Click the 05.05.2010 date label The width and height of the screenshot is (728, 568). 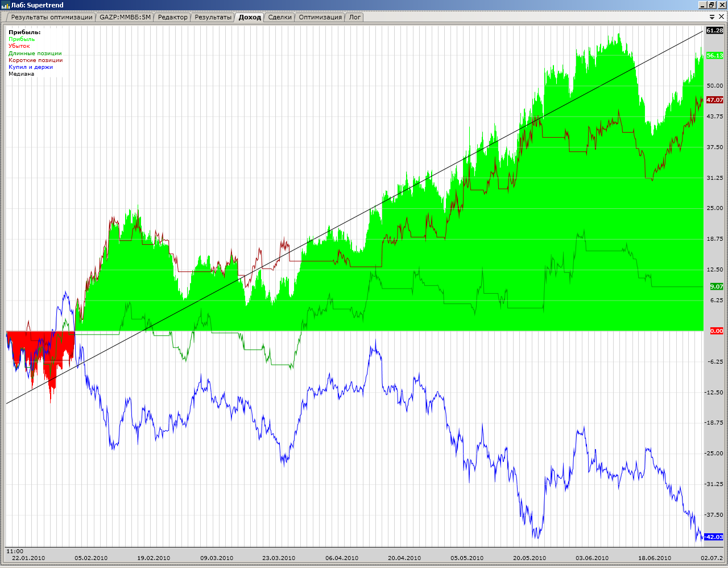click(x=467, y=558)
